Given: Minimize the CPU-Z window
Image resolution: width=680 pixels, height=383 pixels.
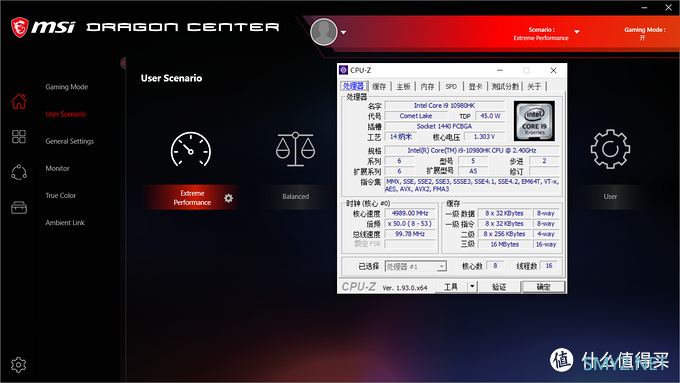Looking at the screenshot, I should click(x=500, y=70).
